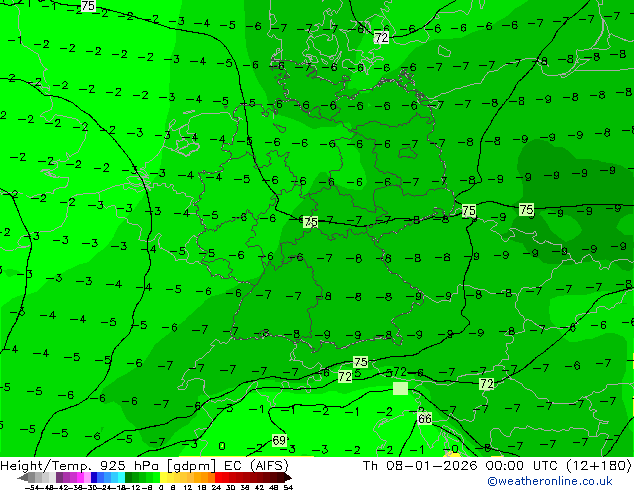Click the bright red legend swatch above "24"
Image resolution: width=634 pixels, height=490 pixels.
[218, 477]
